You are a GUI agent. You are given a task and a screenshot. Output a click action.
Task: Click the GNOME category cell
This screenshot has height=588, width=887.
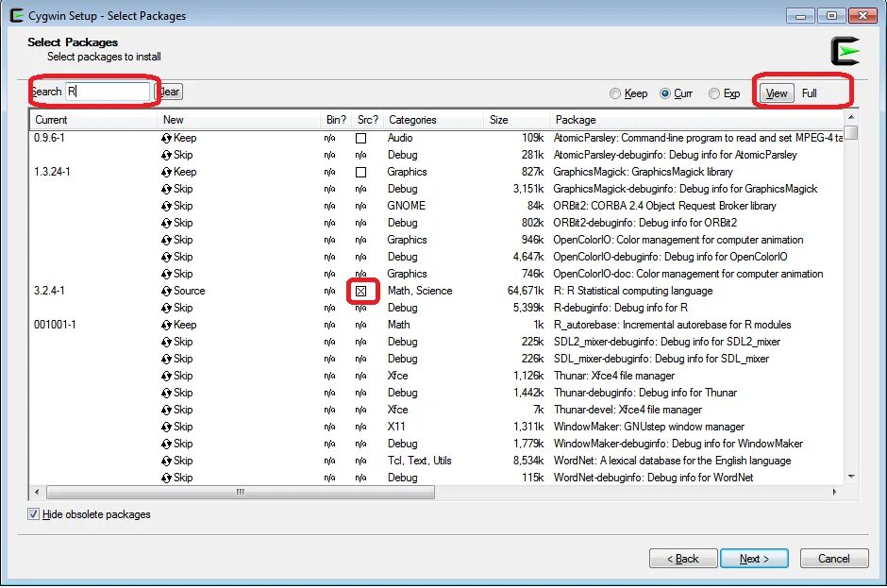click(406, 206)
